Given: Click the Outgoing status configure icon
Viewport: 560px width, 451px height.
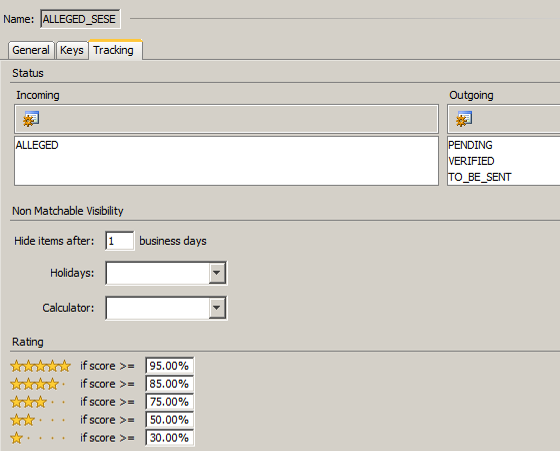Looking at the screenshot, I should tap(464, 119).
